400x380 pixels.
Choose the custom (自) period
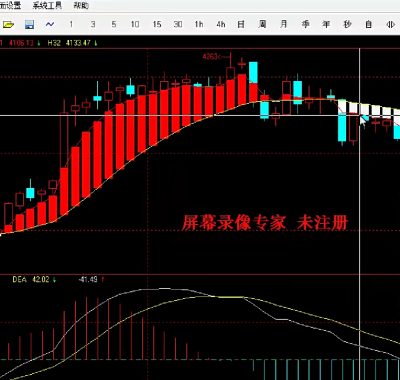368,24
